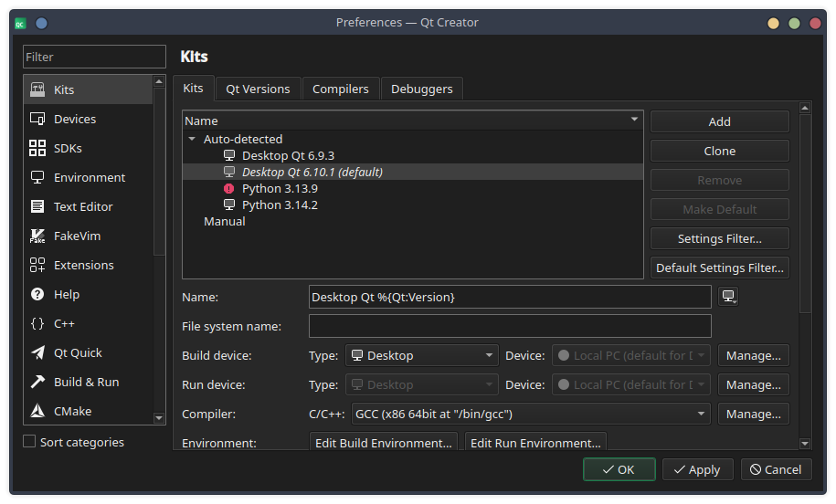836x504 pixels.
Task: Open the Kits category icon
Action: pos(37,89)
